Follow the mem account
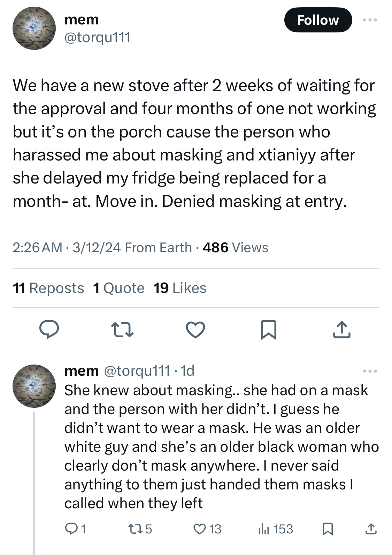The height and width of the screenshot is (555, 392). click(x=318, y=20)
